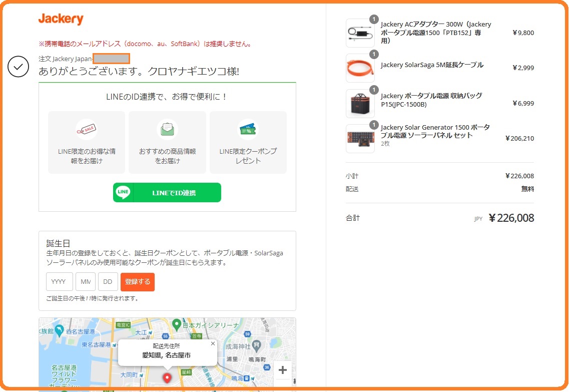Close the 配送先住所 map popup
Image resolution: width=570 pixels, height=392 pixels.
[213, 343]
